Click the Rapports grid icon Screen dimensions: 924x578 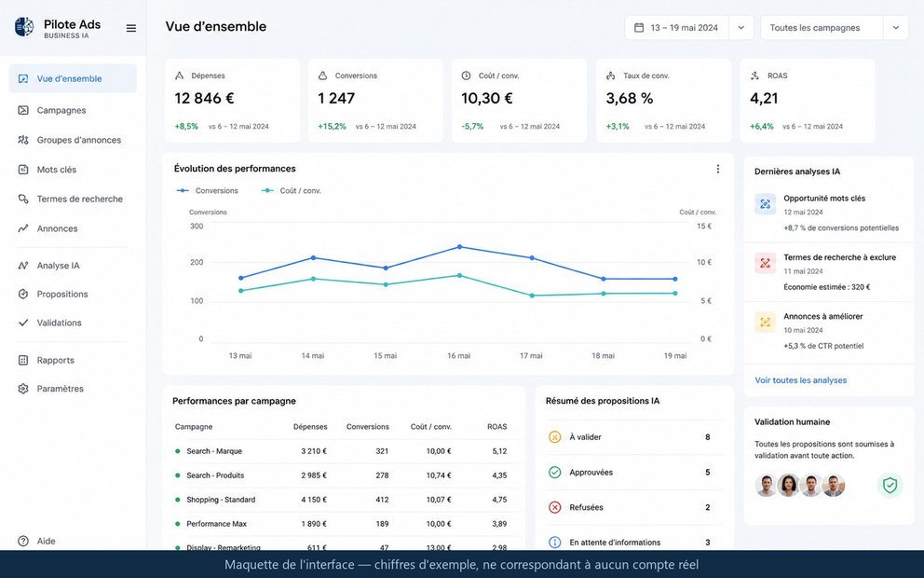(x=23, y=360)
